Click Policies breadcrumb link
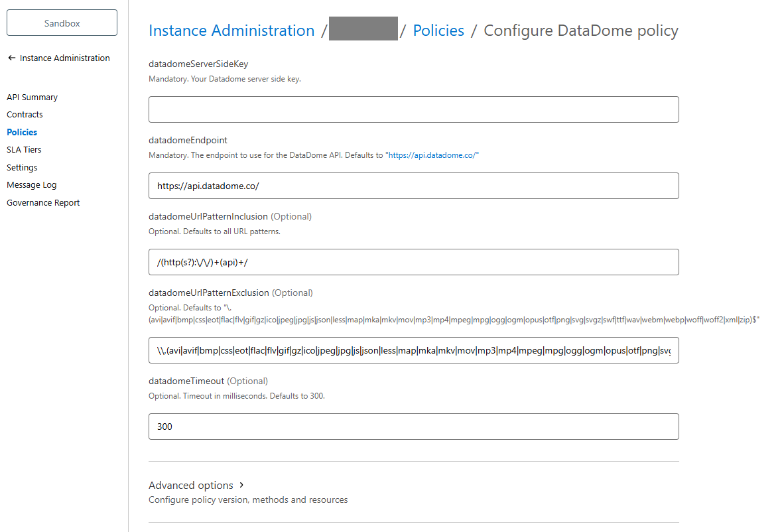The image size is (780, 532). [x=439, y=31]
